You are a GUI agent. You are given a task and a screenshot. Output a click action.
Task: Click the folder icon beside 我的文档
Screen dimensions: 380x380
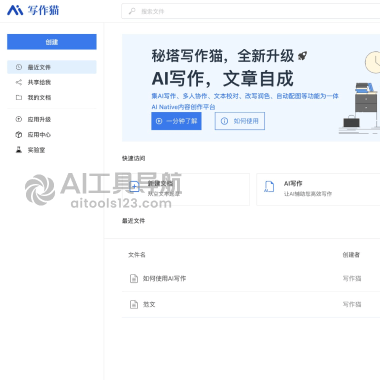[19, 97]
